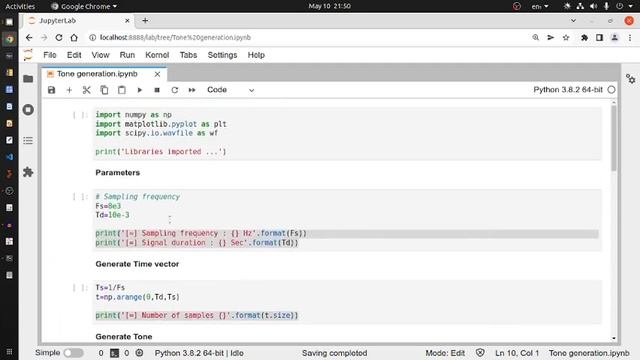640x360 pixels.
Task: Click the scroll down arrow of notebook
Action: pos(613,338)
